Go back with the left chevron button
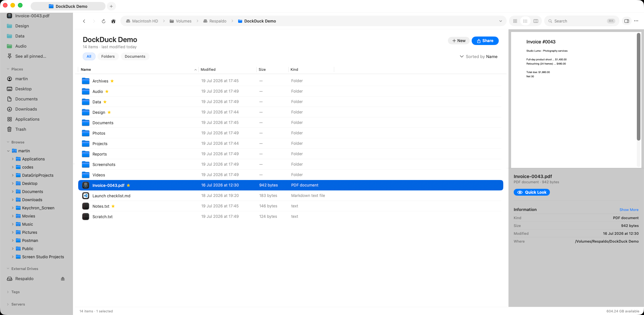This screenshot has height=315, width=644. [x=84, y=21]
